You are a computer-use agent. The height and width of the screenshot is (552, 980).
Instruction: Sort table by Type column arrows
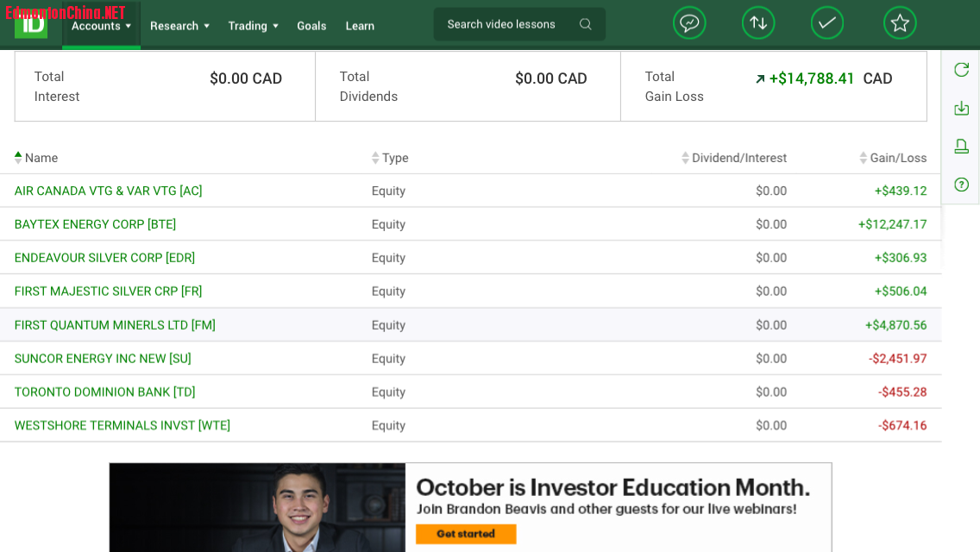(375, 158)
